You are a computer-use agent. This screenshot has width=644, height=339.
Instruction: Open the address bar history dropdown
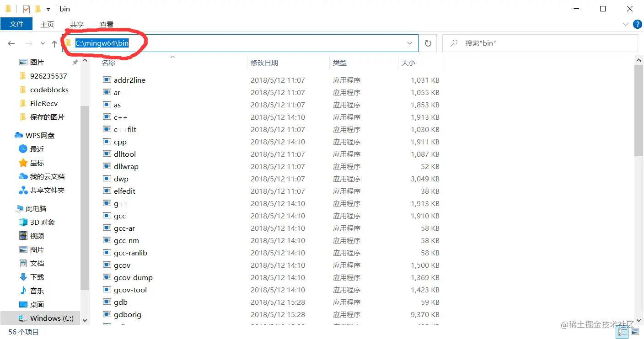[410, 43]
